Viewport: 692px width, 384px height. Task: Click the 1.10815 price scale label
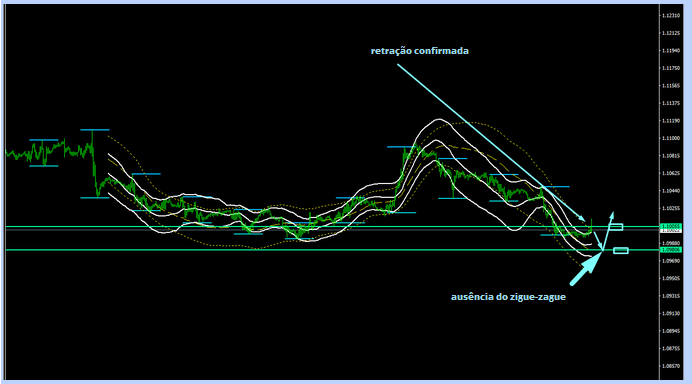coord(671,156)
